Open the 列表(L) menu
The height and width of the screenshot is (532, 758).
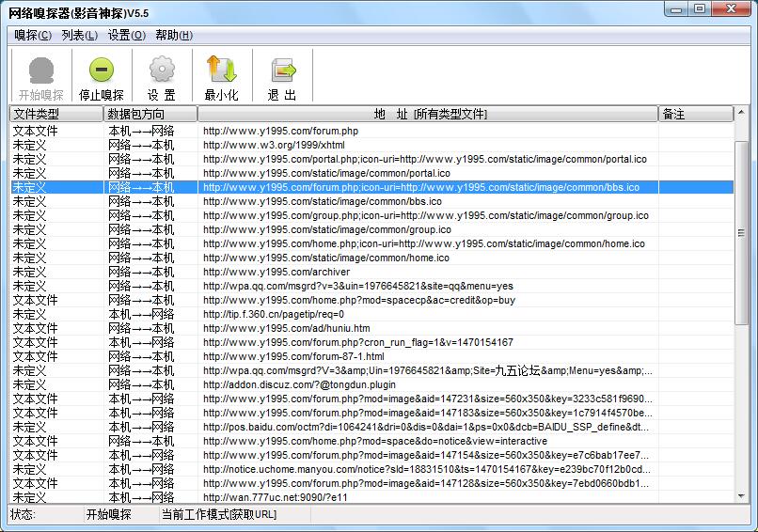79,35
